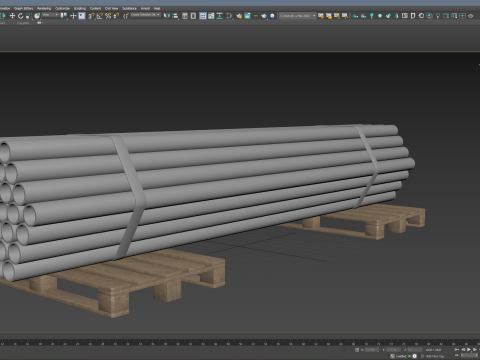
Task: Select the Select and Move tool
Action: pyautogui.click(x=12, y=16)
